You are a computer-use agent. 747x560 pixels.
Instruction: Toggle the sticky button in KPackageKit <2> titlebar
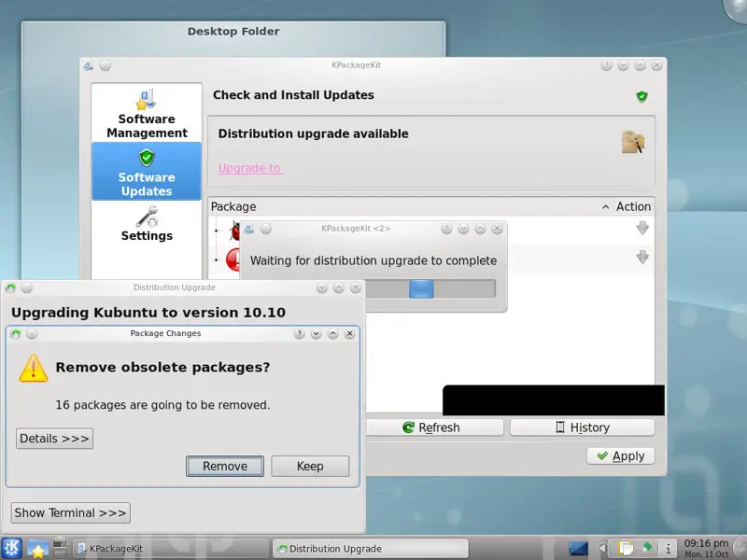click(266, 229)
